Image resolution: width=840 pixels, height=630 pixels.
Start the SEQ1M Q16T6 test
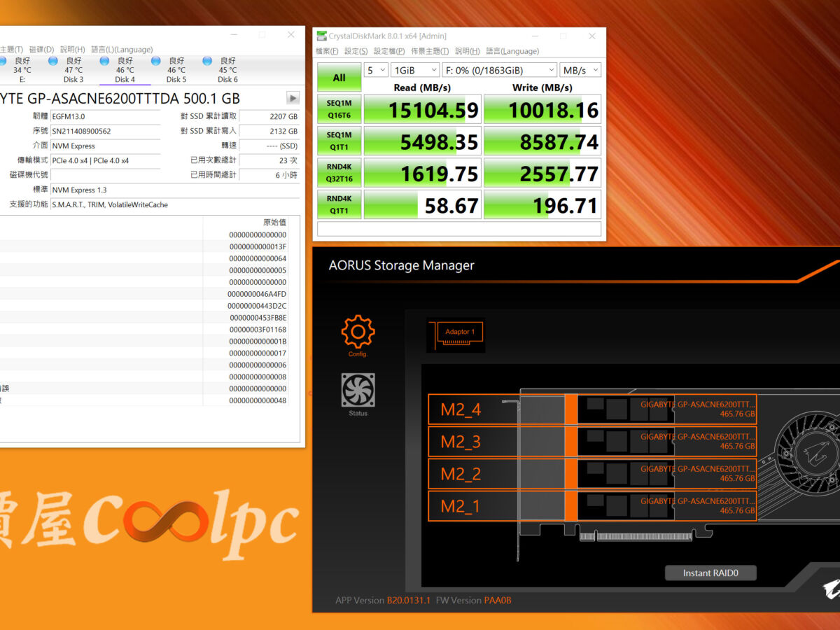pos(339,109)
